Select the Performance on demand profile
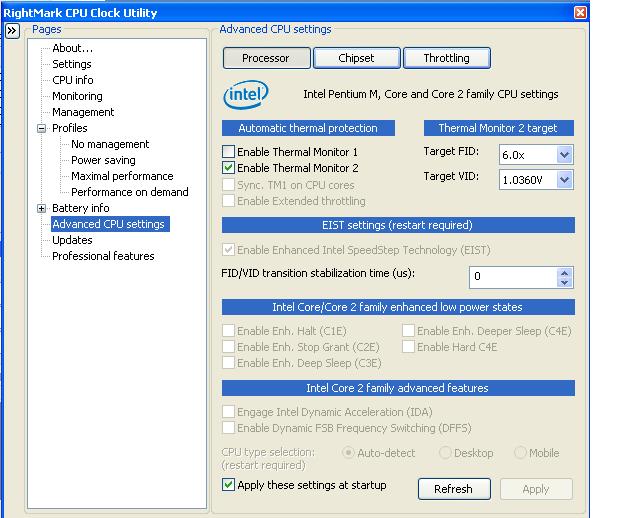 129,192
